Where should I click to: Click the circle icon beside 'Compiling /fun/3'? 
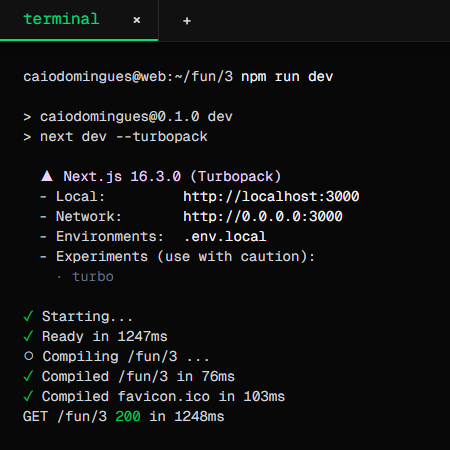click(x=29, y=356)
